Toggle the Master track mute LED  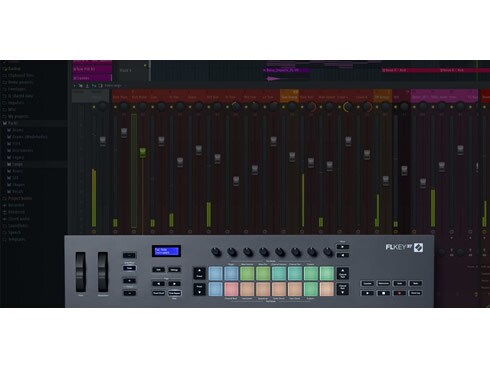coord(94,107)
